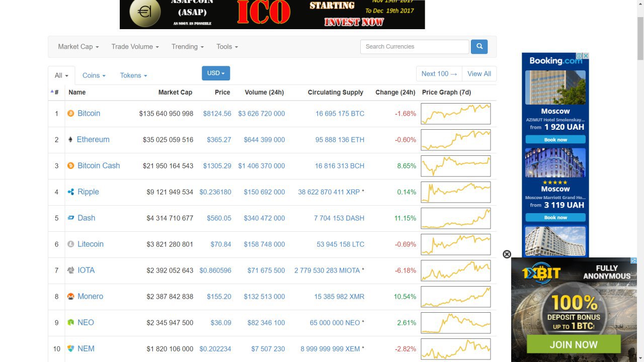644x362 pixels.
Task: Click IOTA -6.18% change value
Action: [406, 270]
